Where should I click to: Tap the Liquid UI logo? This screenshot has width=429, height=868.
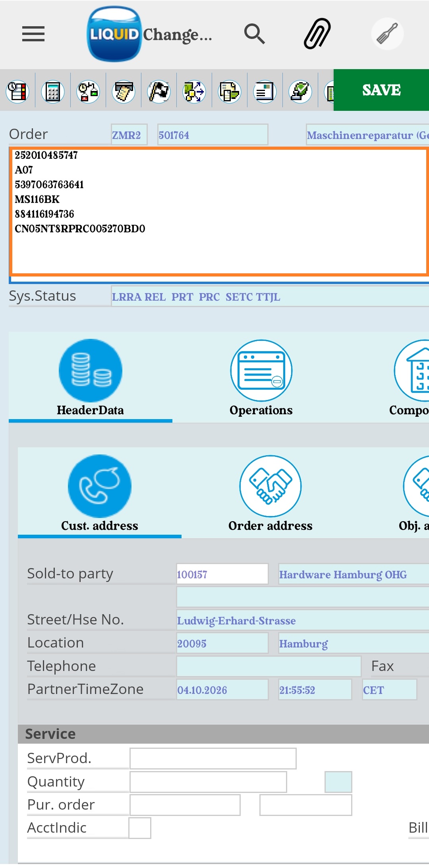point(114,34)
